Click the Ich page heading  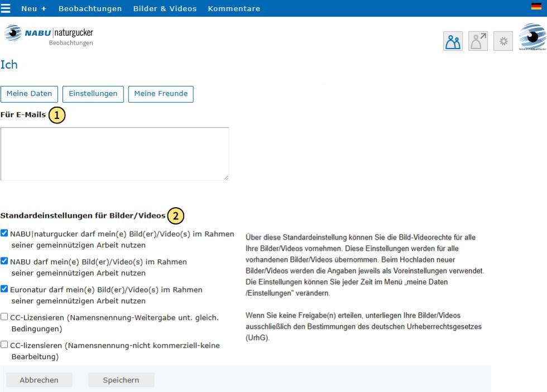coord(9,65)
